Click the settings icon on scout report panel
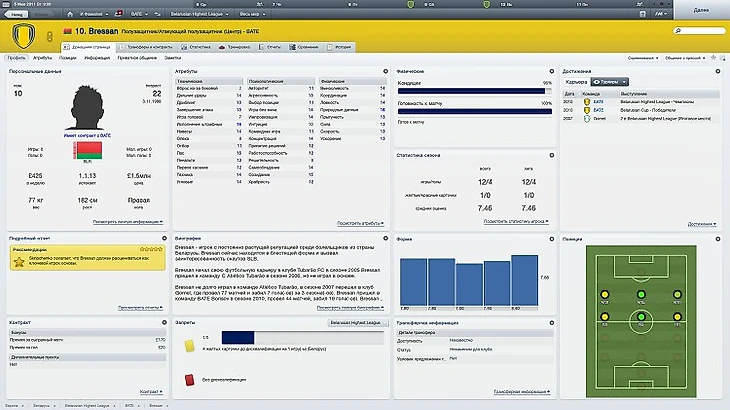The height and width of the screenshot is (410, 730). tap(165, 240)
